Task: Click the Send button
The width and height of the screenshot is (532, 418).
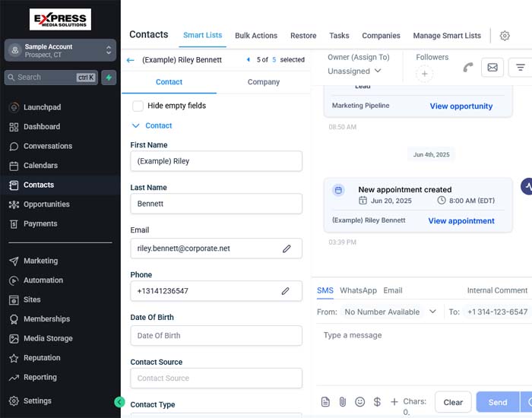Action: 498,402
